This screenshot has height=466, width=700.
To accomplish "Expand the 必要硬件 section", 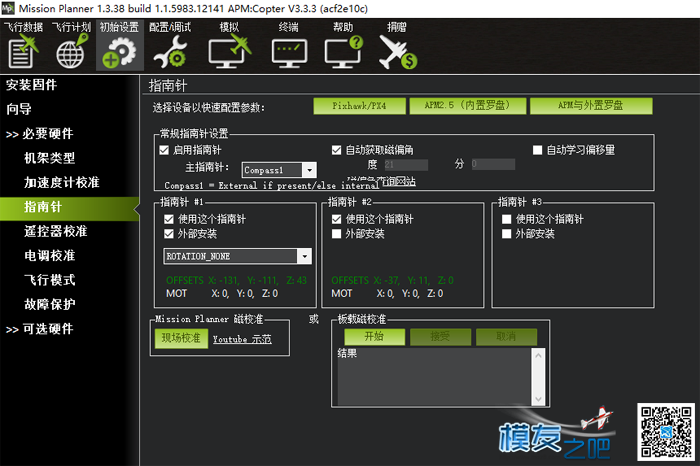I will tap(39, 133).
